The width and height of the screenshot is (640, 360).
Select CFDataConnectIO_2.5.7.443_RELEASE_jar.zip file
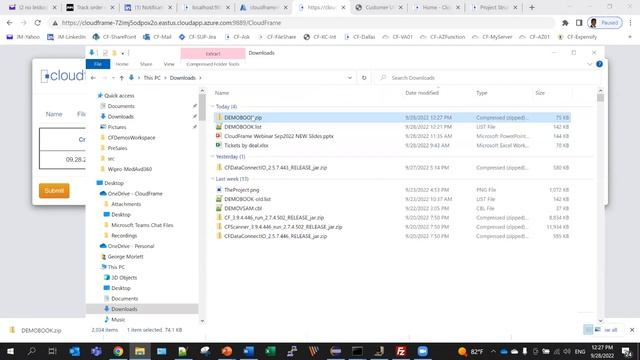point(276,168)
